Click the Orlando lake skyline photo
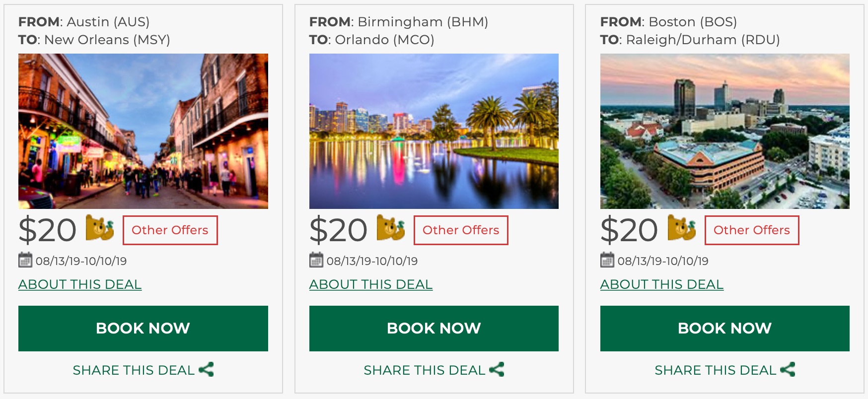This screenshot has height=399, width=868. pos(434,131)
